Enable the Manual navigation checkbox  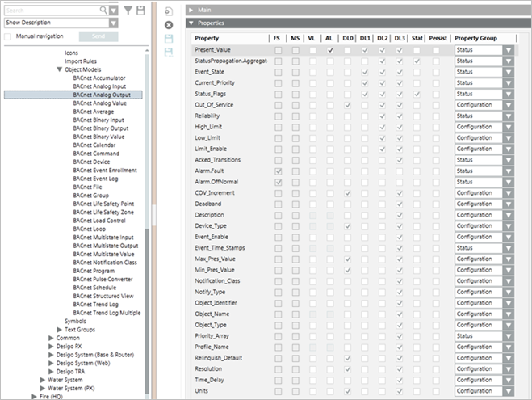pos(8,37)
